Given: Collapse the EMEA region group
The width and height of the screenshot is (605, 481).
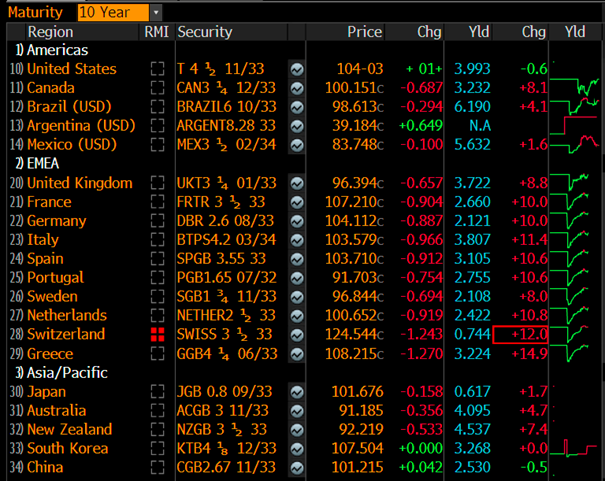Looking at the screenshot, I should click(x=37, y=164).
